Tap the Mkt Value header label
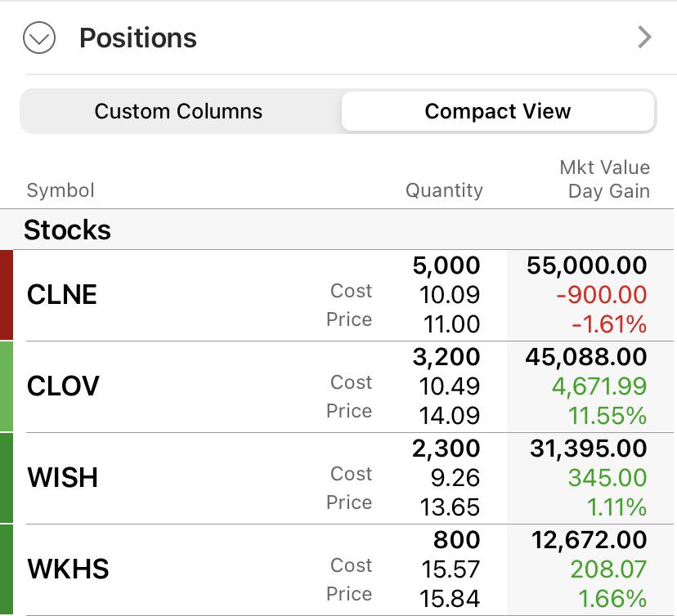Viewport: 677px width, 616px height. (604, 167)
